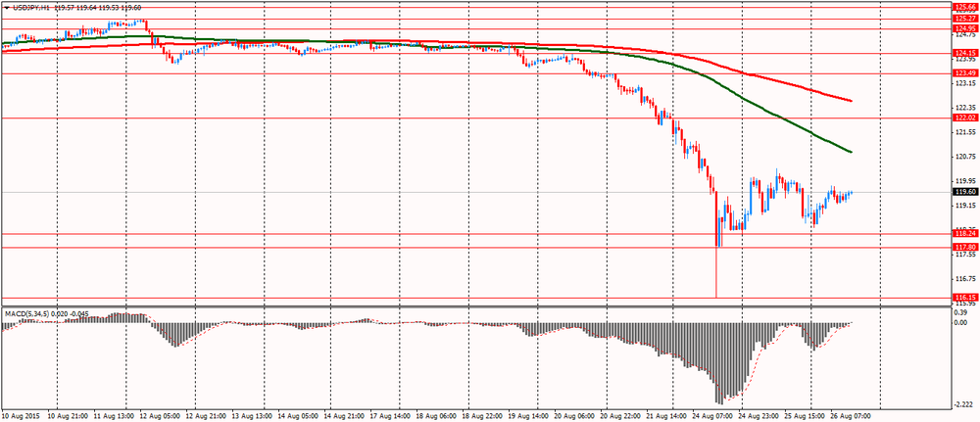The width and height of the screenshot is (980, 422).
Task: Click the triangle beside the USDJPY,H1 title
Action: [x=6, y=8]
